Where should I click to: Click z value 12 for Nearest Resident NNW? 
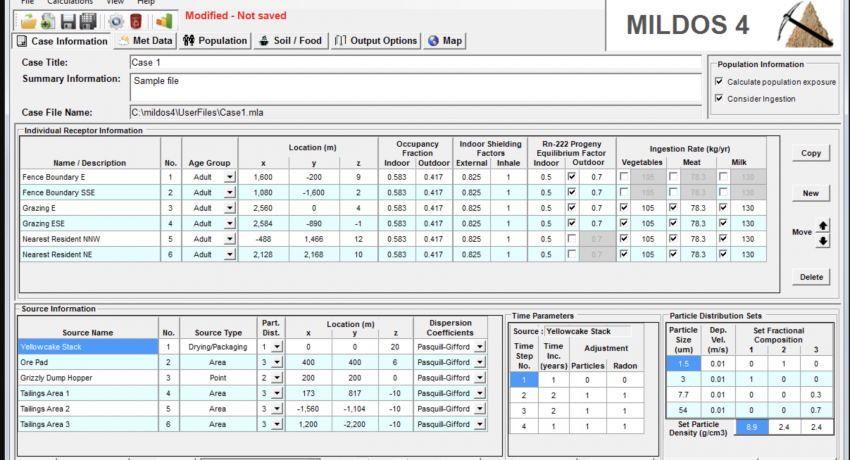pos(358,239)
